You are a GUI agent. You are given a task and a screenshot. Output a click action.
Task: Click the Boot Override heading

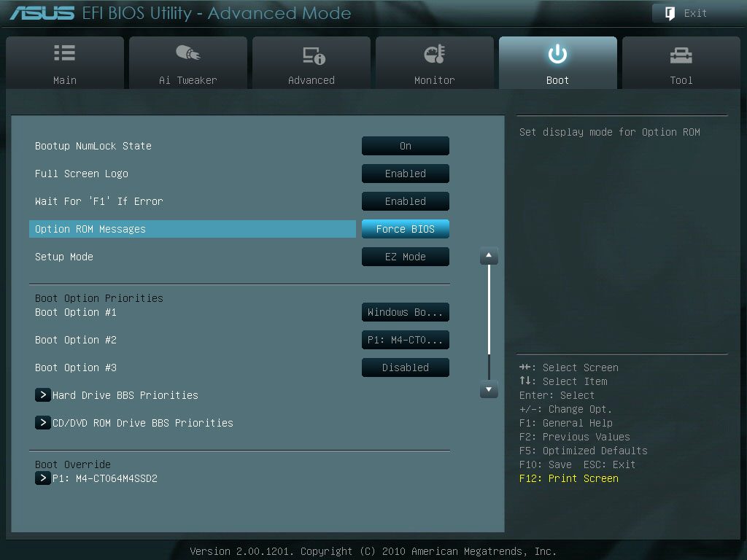point(72,464)
